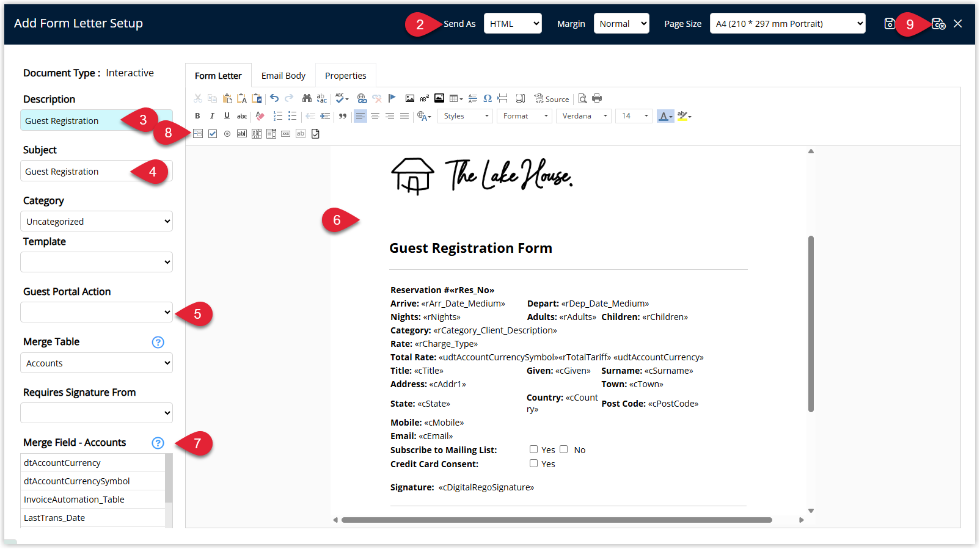Open the Verdana font dropdown
This screenshot has height=549, width=980.
point(583,116)
